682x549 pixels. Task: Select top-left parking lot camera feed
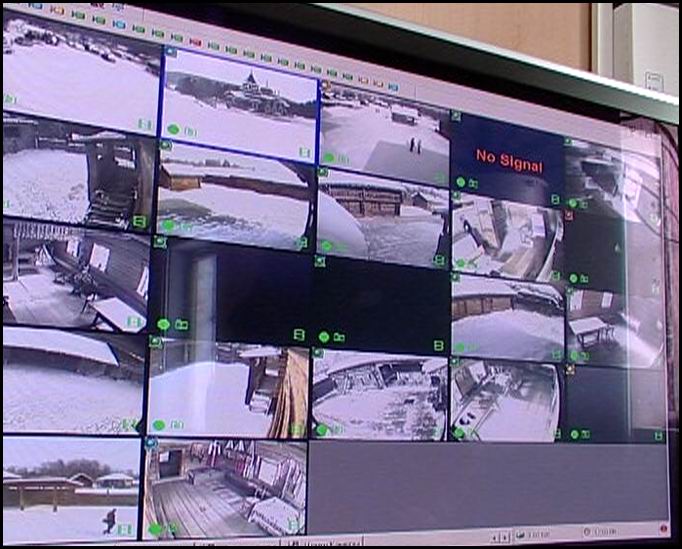coord(81,72)
